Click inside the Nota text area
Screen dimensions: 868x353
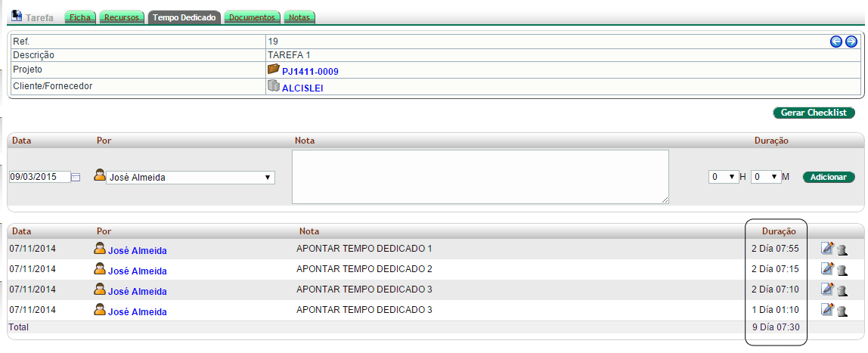click(x=480, y=177)
